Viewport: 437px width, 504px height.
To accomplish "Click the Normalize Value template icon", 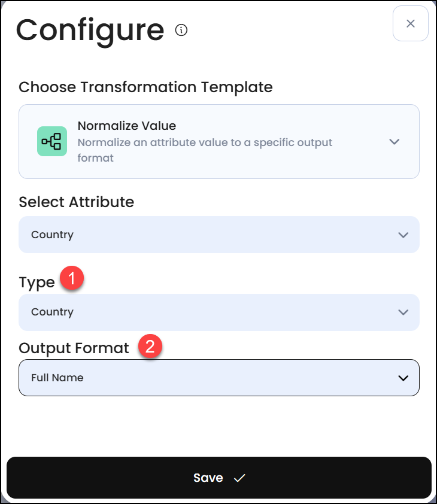I will 52,141.
